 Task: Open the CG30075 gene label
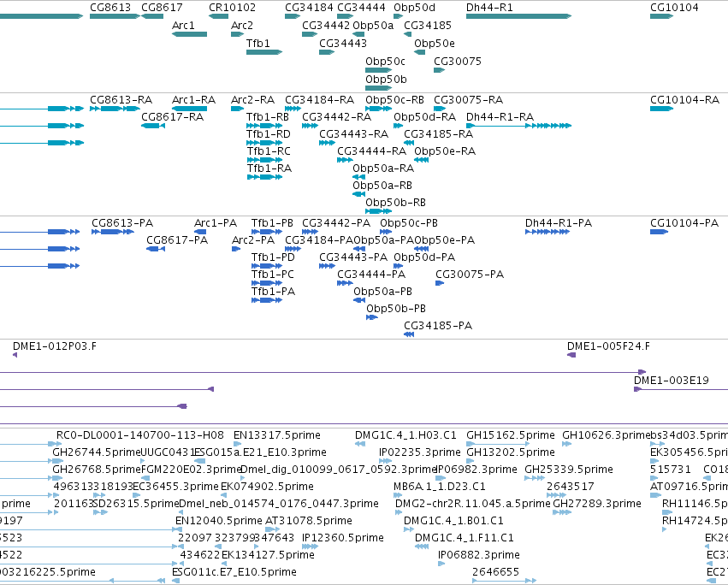[458, 62]
